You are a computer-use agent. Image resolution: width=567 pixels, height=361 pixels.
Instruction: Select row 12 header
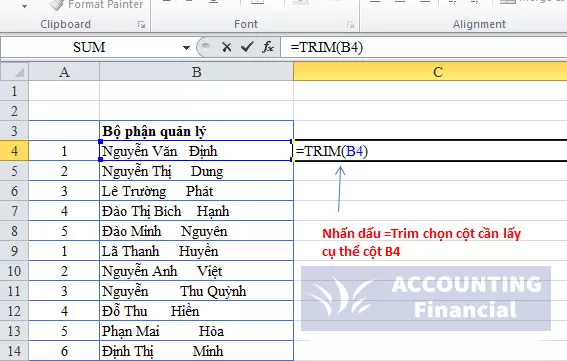14,311
